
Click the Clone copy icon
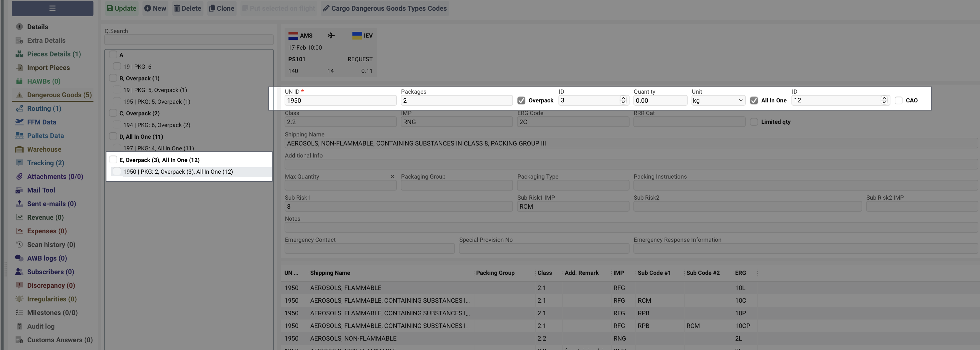[212, 8]
